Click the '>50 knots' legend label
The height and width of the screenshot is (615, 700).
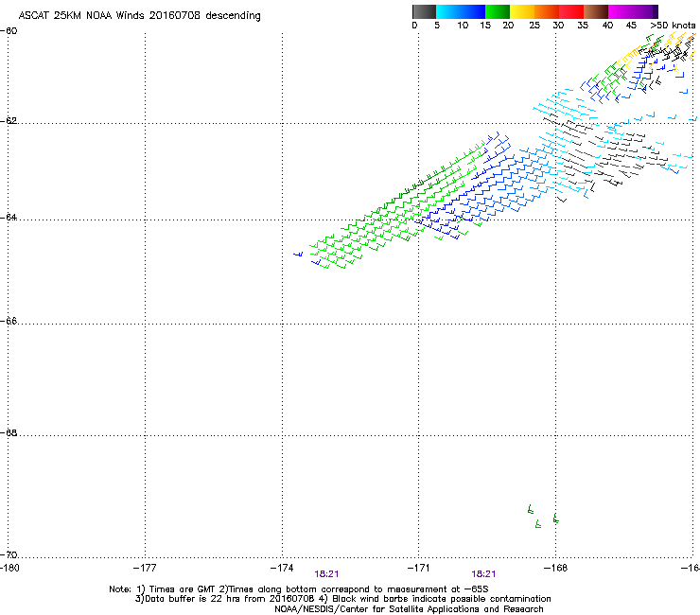[673, 26]
